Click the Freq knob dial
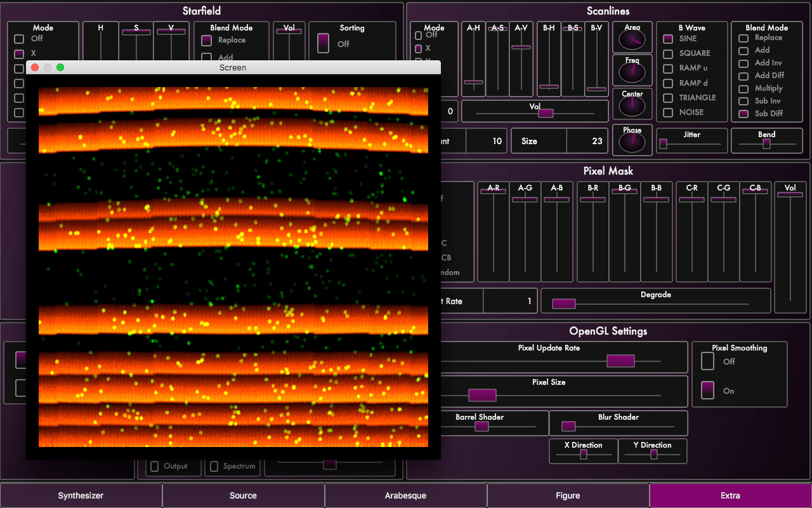 tap(632, 72)
